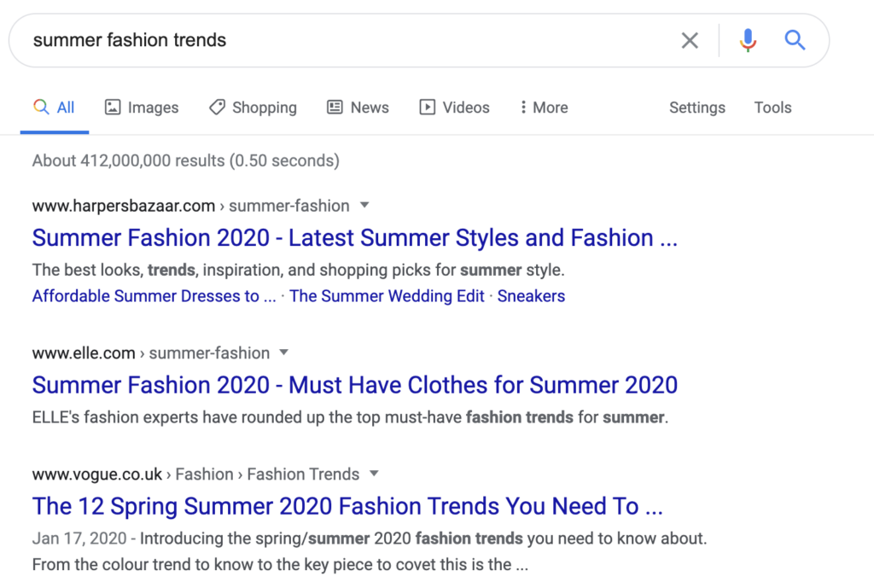Show the Videos tab results
The image size is (874, 588).
click(454, 108)
